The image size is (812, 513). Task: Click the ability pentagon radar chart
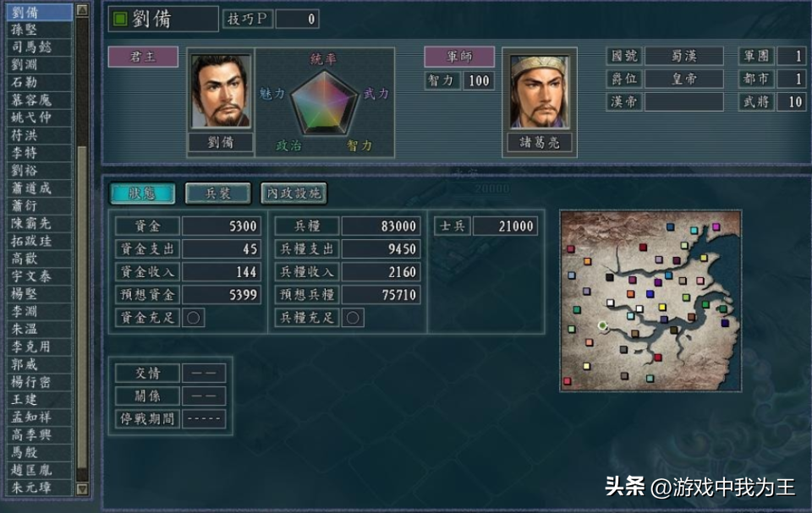[324, 102]
